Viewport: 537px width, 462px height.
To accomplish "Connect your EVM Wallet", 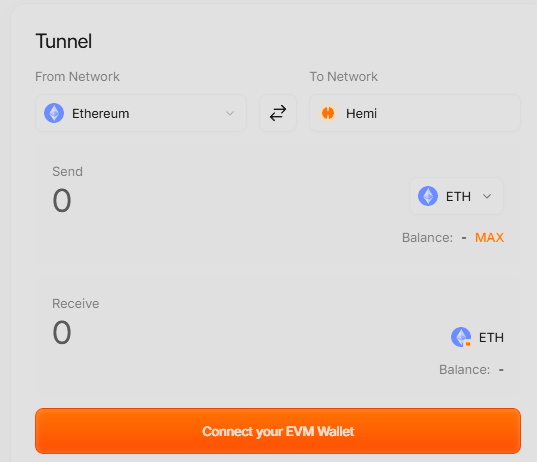I will 278,431.
